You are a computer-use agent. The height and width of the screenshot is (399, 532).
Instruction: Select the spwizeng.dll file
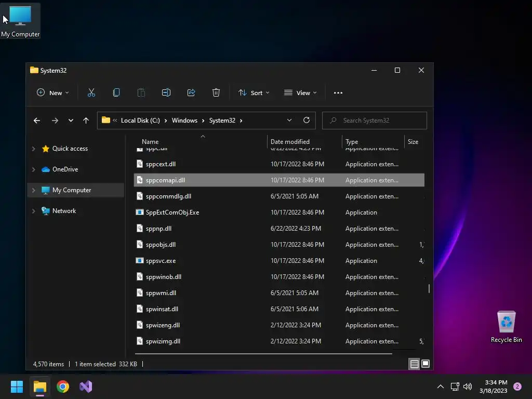click(279, 325)
